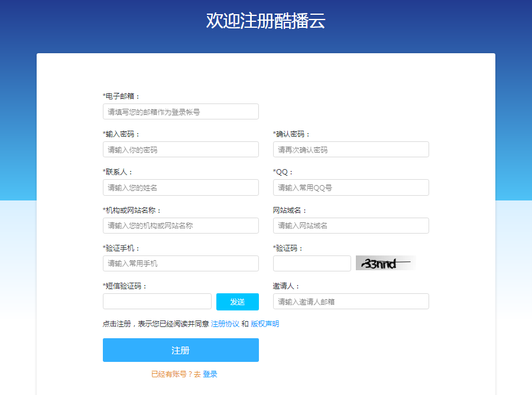Click the SMS verification code field
Image resolution: width=532 pixels, height=395 pixels.
coord(157,302)
